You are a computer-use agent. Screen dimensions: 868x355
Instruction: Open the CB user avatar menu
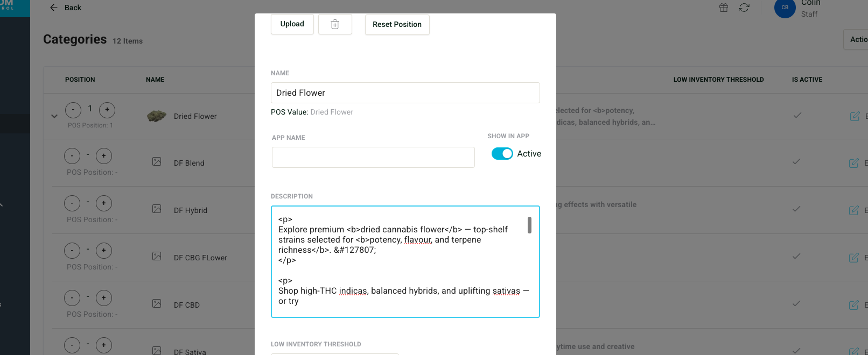pyautogui.click(x=785, y=8)
